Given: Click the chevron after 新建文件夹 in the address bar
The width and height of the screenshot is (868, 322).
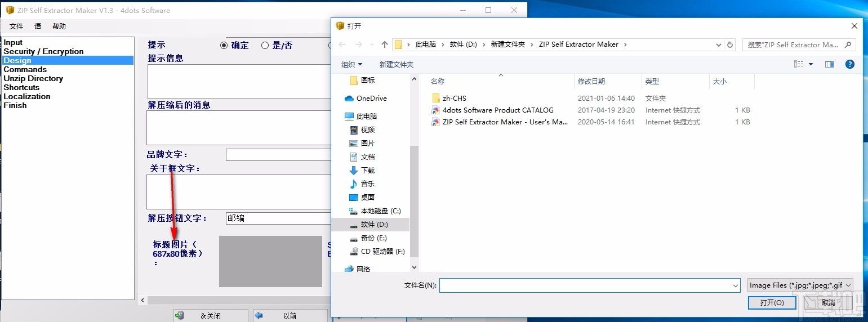Looking at the screenshot, I should 532,44.
